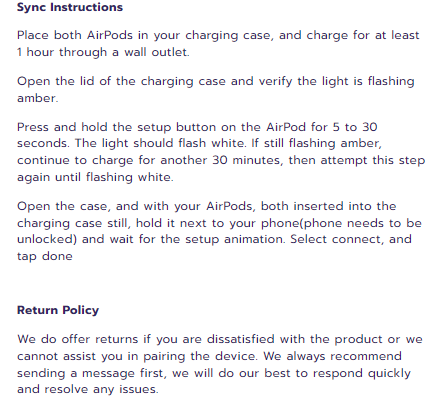Click the Sync Instructions heading

[x=70, y=7]
